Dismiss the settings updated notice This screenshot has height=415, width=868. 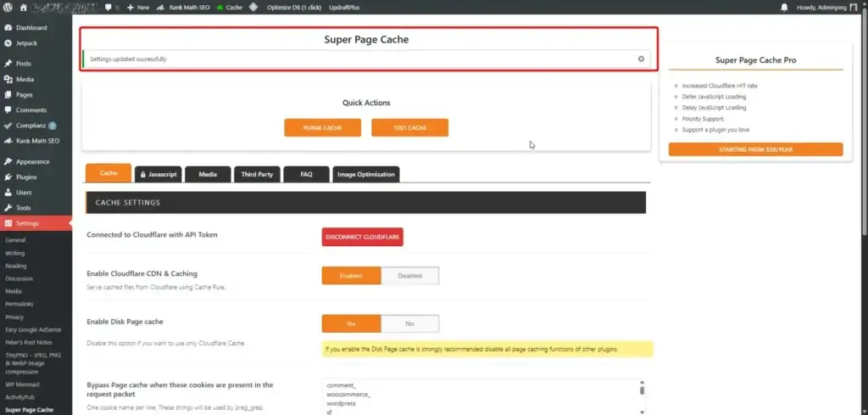(641, 59)
